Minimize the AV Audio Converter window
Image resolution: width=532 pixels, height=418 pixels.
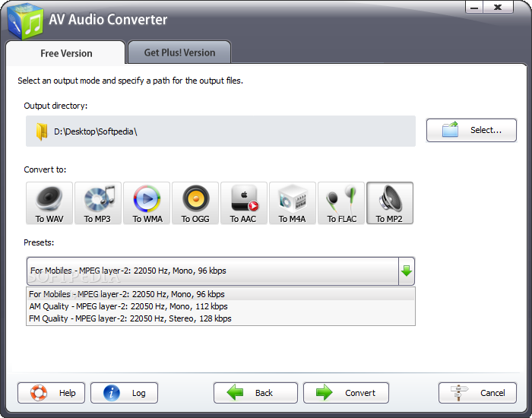pyautogui.click(x=474, y=8)
